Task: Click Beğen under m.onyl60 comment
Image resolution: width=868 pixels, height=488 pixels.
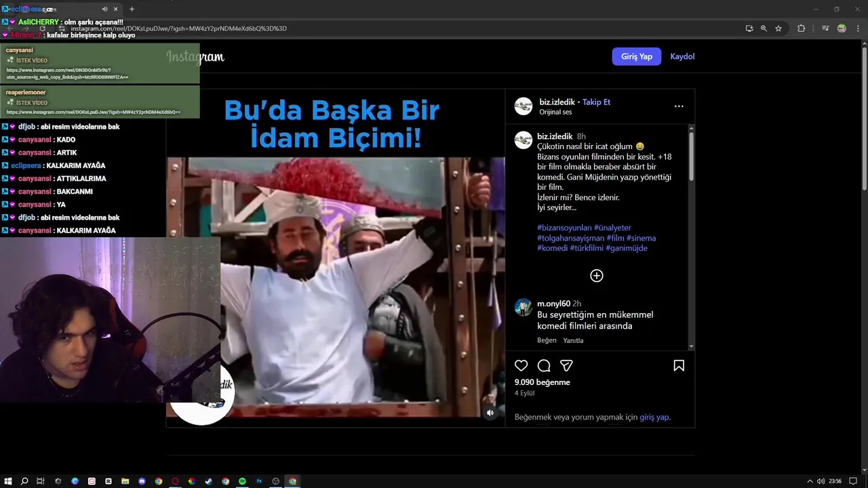Action: pyautogui.click(x=547, y=340)
